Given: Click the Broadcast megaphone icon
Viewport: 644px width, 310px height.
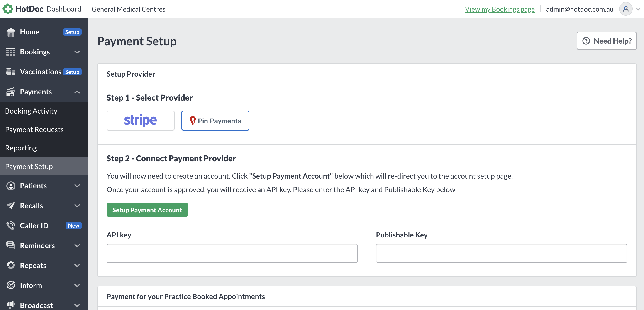Looking at the screenshot, I should [x=11, y=305].
